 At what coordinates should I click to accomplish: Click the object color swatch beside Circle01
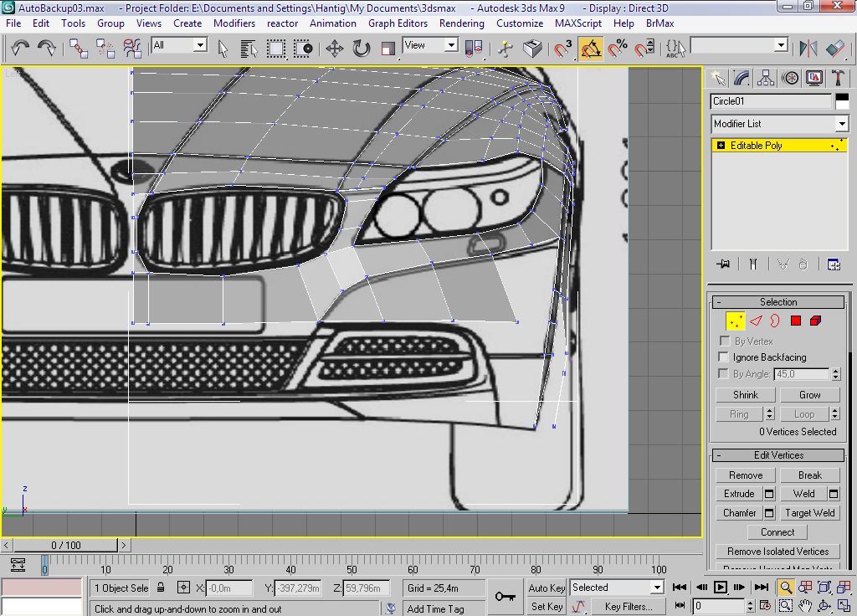843,101
